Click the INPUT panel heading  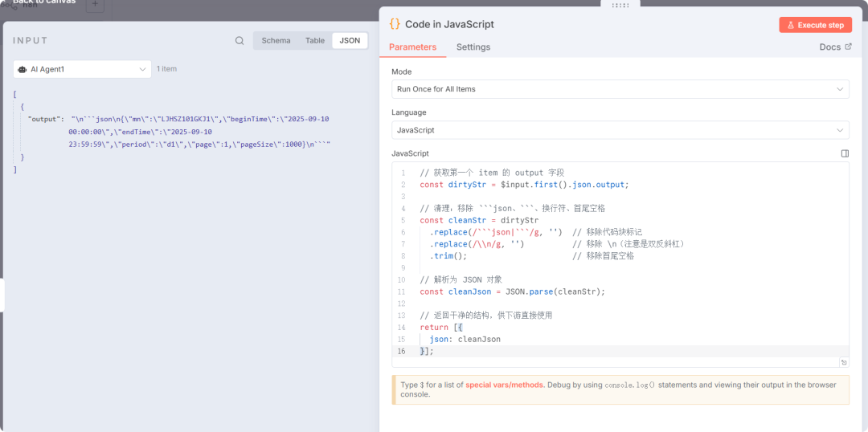[x=31, y=40]
